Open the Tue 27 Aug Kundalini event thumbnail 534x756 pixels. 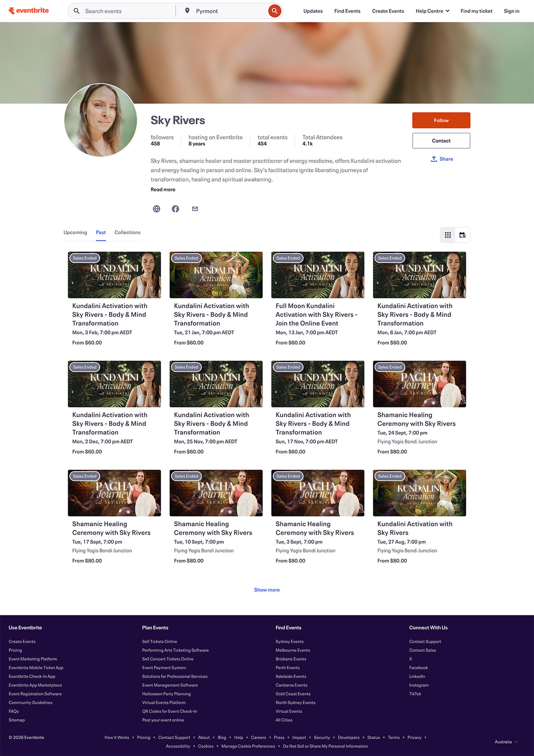[x=420, y=493]
